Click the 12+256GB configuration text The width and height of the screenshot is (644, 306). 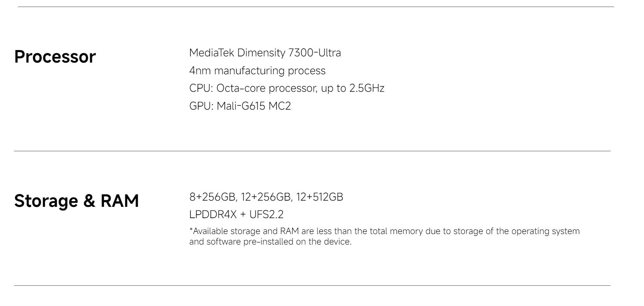click(x=267, y=197)
